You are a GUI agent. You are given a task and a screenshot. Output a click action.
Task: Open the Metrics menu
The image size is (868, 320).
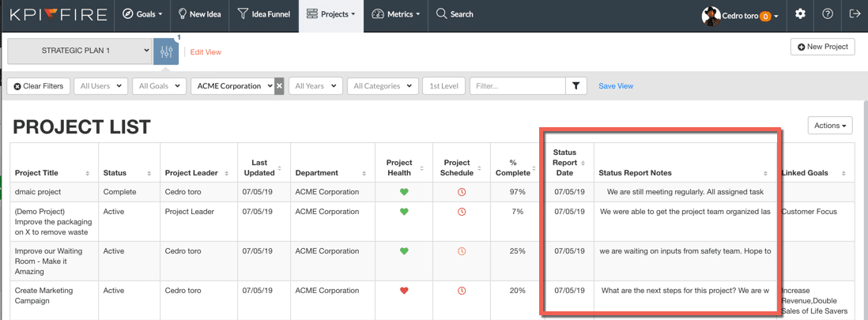pos(395,14)
